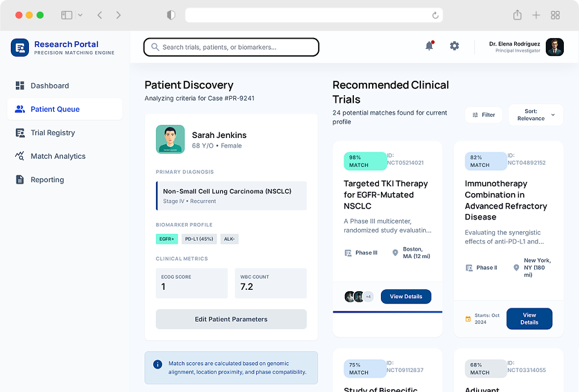Click the ECOG Score metric box
The height and width of the screenshot is (392, 579).
pyautogui.click(x=192, y=283)
